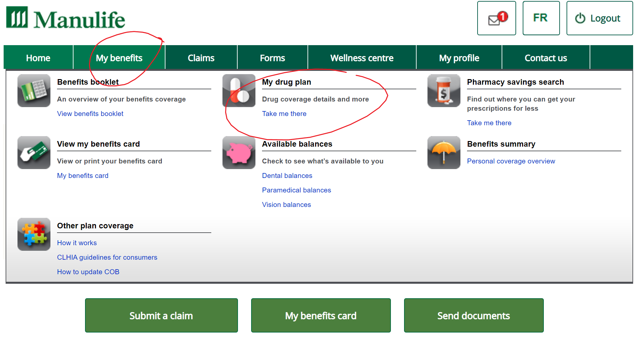Image resolution: width=644 pixels, height=348 pixels.
Task: Log out using the Logout button
Action: point(599,18)
